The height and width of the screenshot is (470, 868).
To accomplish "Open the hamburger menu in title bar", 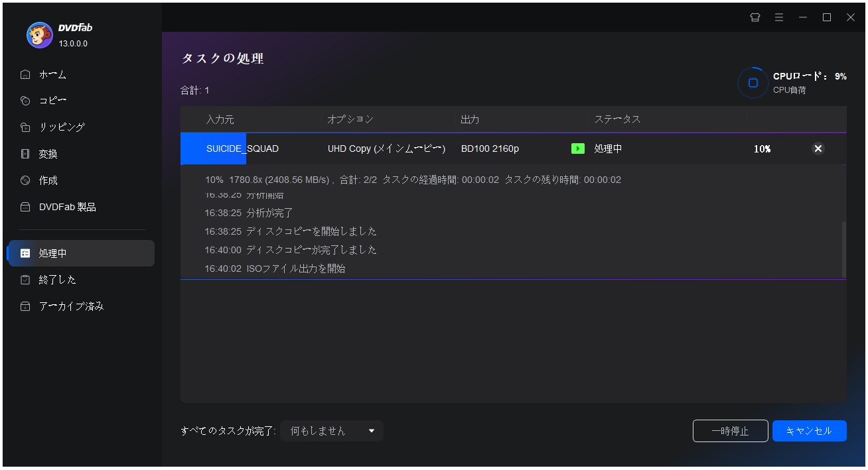I will 779,18.
